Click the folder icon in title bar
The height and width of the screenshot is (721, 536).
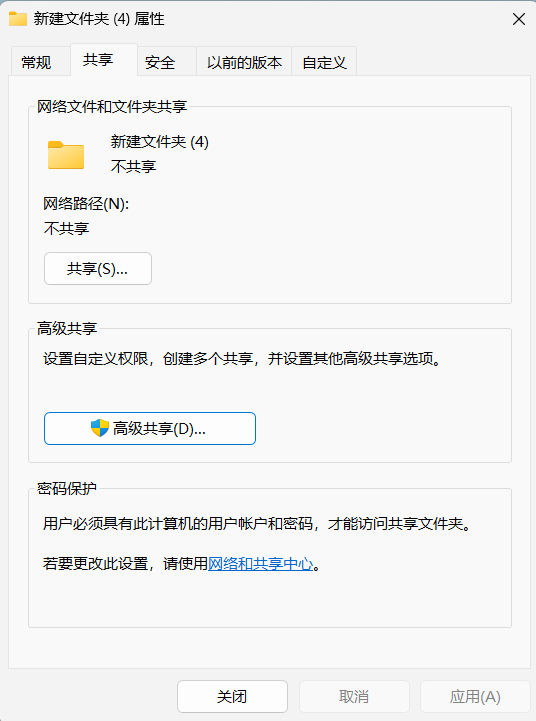(18, 19)
